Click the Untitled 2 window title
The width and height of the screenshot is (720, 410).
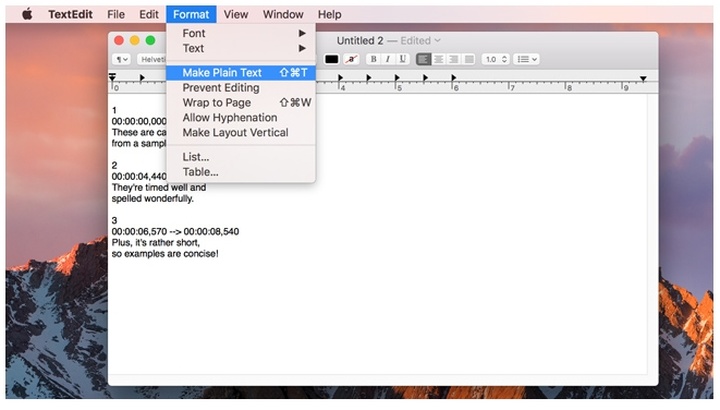click(x=360, y=40)
